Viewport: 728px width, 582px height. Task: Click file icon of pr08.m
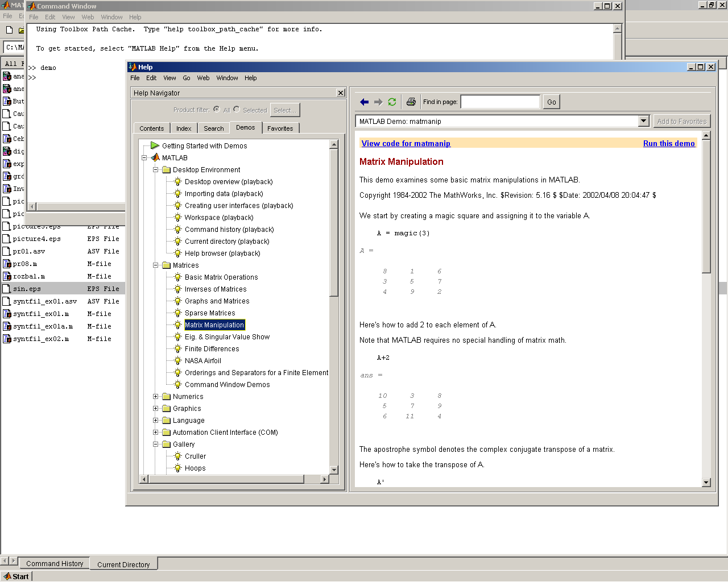(7, 264)
